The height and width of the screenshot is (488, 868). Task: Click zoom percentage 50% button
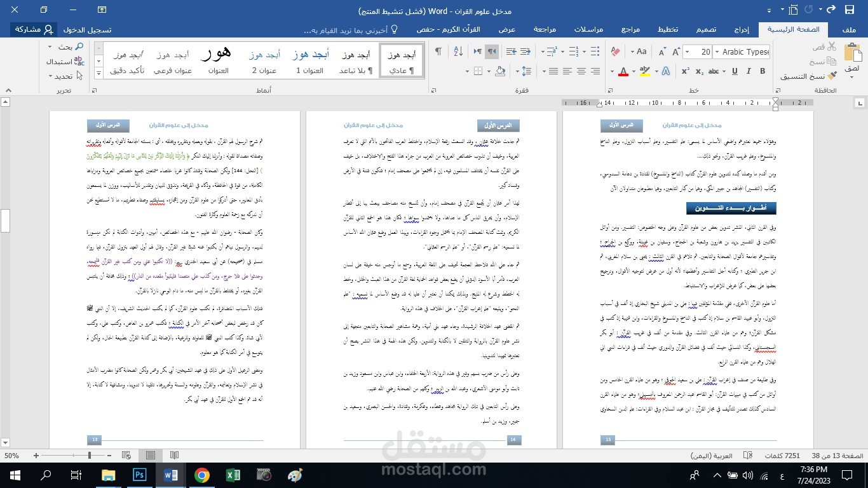pos(11,456)
